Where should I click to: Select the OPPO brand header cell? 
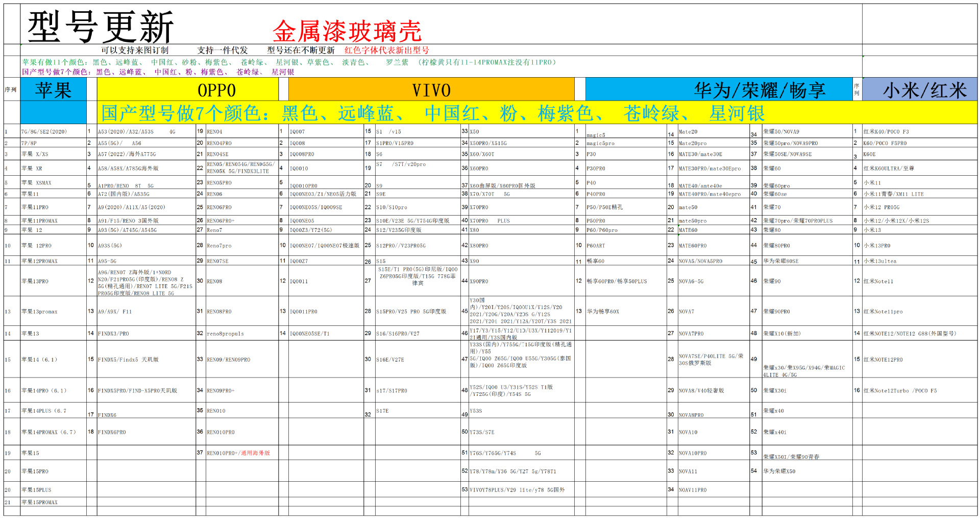point(187,90)
